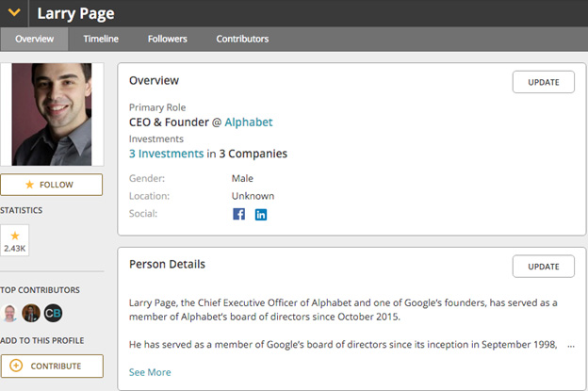Image resolution: width=588 pixels, height=391 pixels.
Task: Click See More in Person Details
Action: click(x=150, y=372)
